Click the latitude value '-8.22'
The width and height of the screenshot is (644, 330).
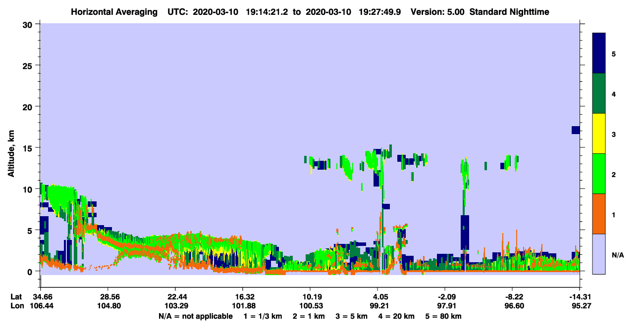click(x=512, y=297)
